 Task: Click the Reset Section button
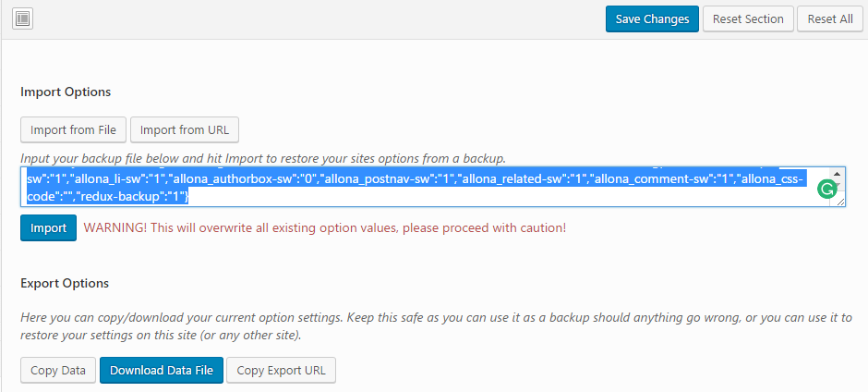pos(747,18)
